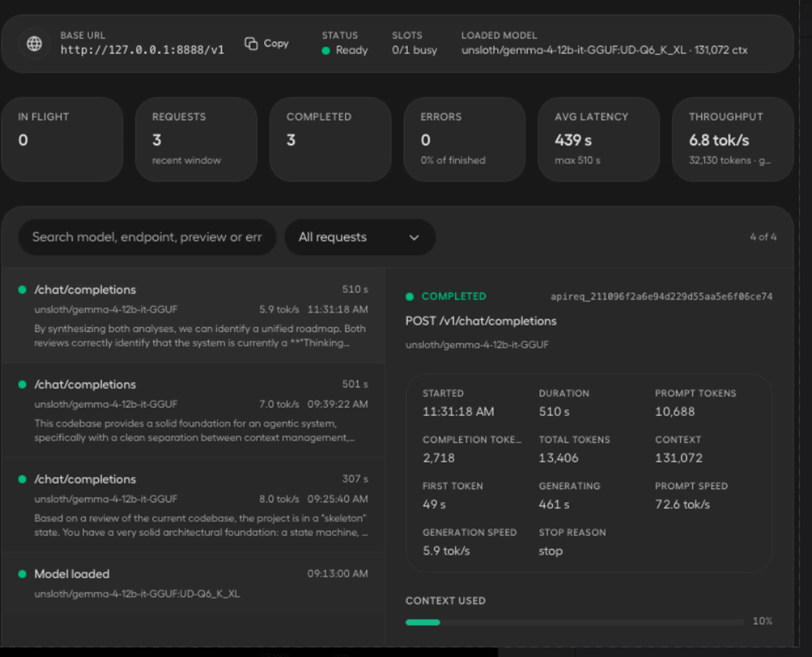Open the In Flight stat card
This screenshot has height=657, width=812.
pyautogui.click(x=62, y=139)
